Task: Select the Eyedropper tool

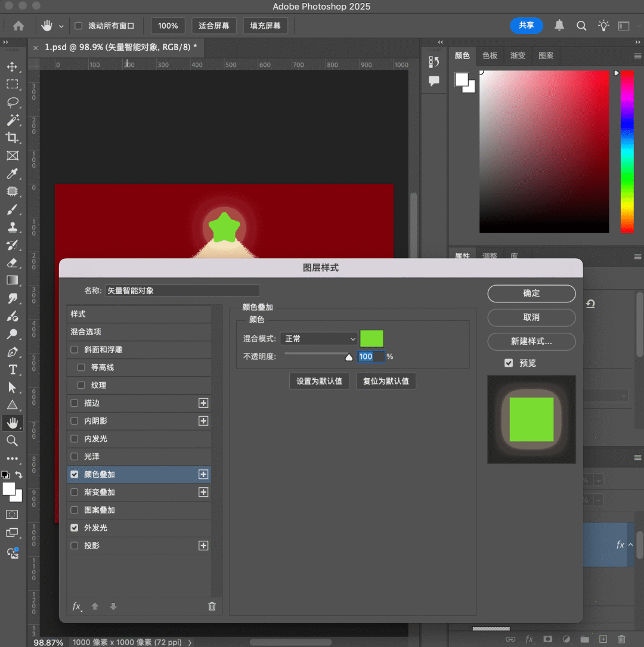Action: click(x=12, y=174)
